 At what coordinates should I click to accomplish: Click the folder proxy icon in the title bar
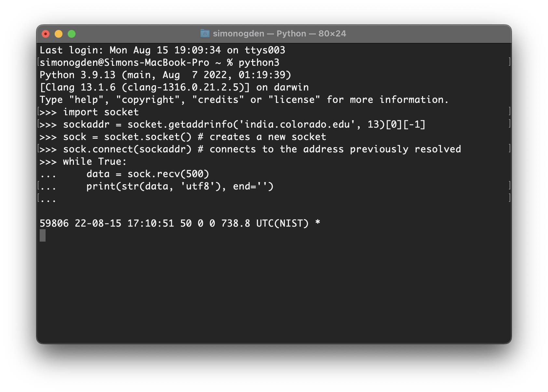(204, 33)
